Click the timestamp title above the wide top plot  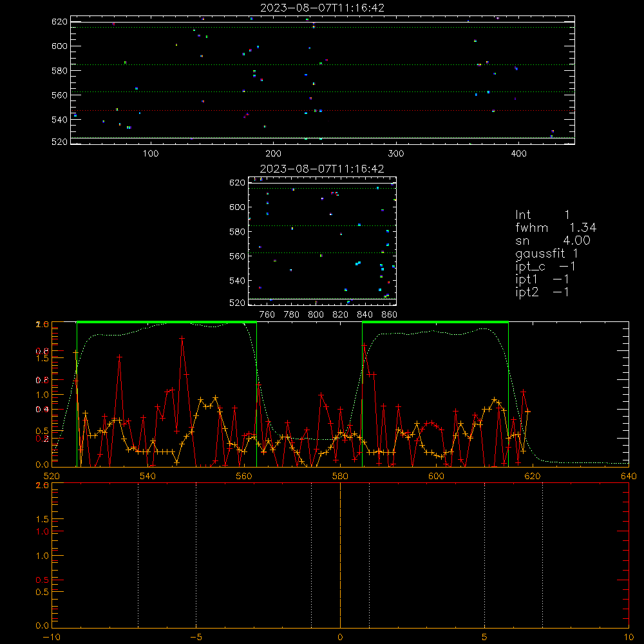click(x=322, y=8)
